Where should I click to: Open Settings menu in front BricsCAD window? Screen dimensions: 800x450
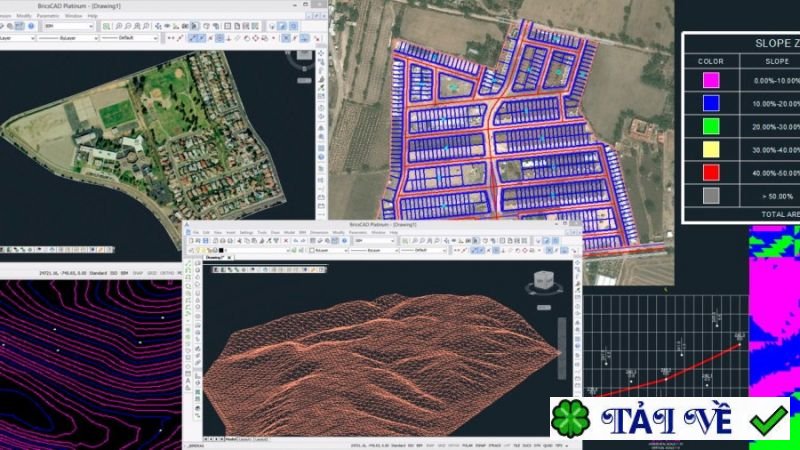pyautogui.click(x=246, y=232)
